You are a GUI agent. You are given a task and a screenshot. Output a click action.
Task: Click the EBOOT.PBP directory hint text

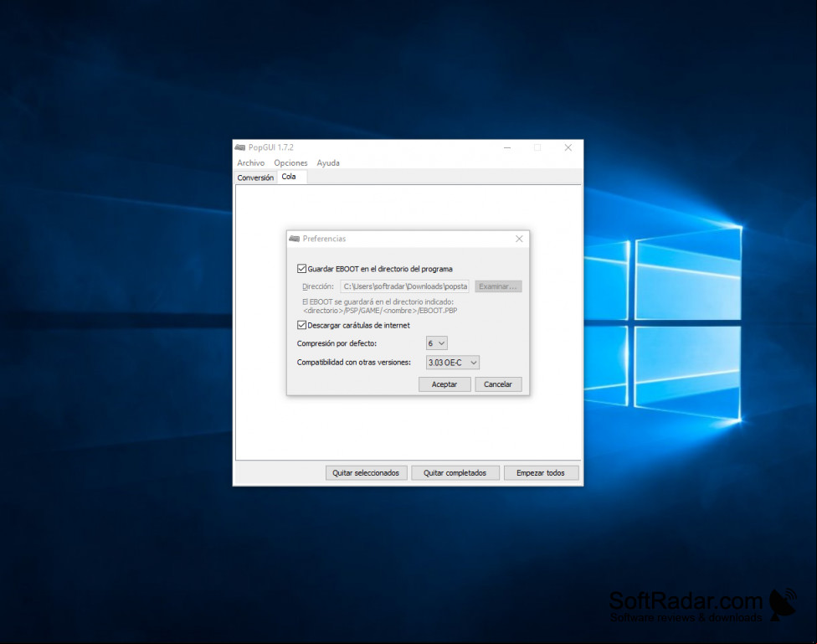click(x=379, y=307)
